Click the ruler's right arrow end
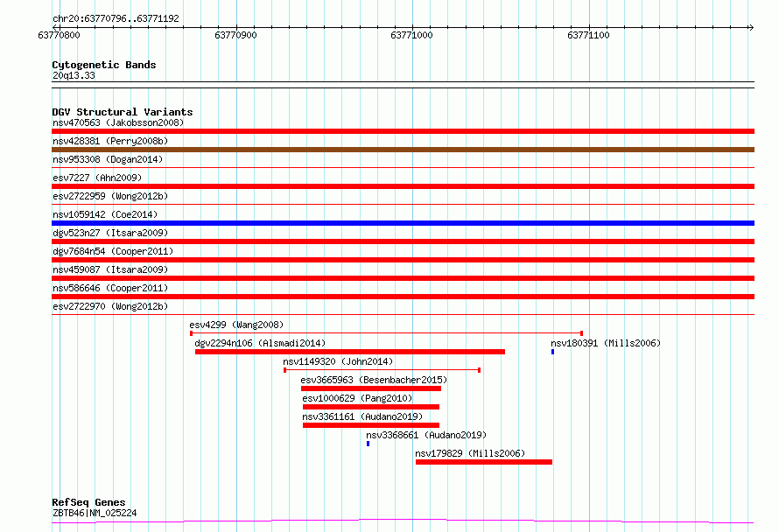 [751, 27]
